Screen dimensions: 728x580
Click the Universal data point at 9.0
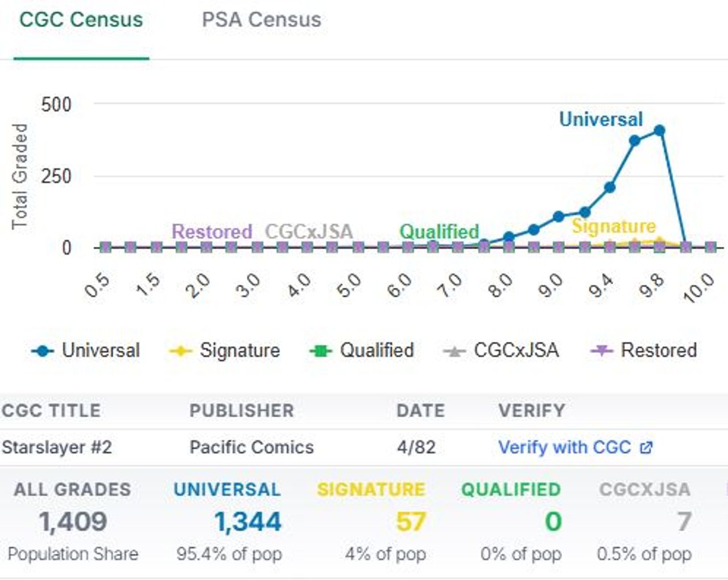click(559, 217)
